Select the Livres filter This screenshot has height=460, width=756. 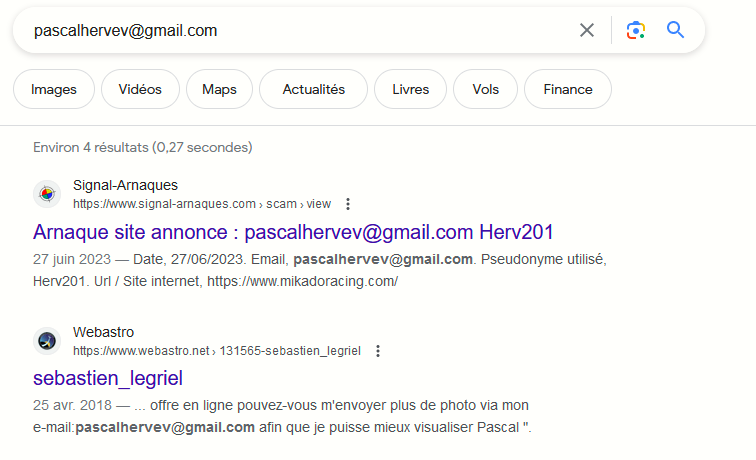410,89
